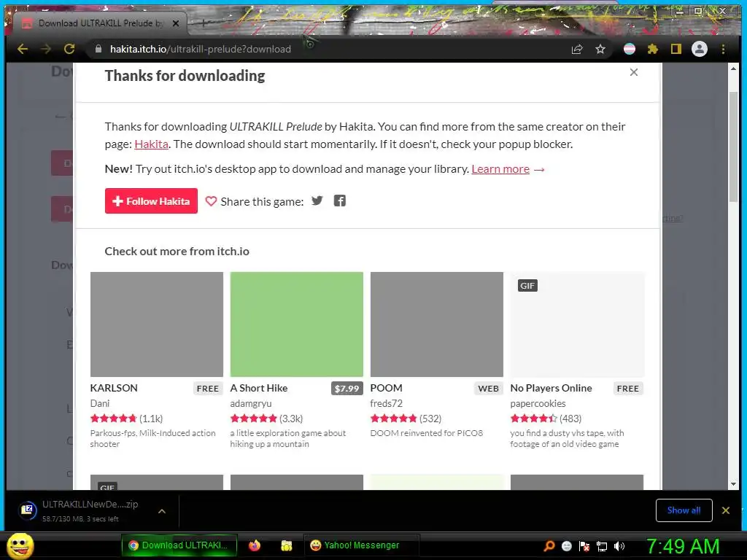The image size is (747, 560).
Task: Click the browser forward arrow
Action: click(x=46, y=49)
